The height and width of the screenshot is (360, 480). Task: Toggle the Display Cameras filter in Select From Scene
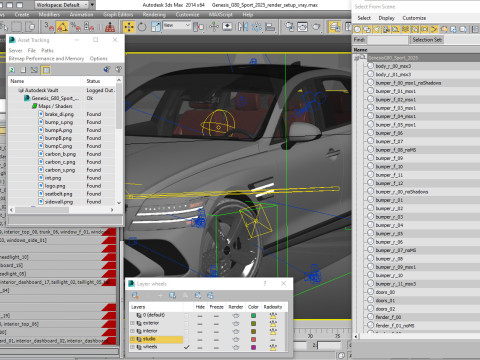(386, 29)
